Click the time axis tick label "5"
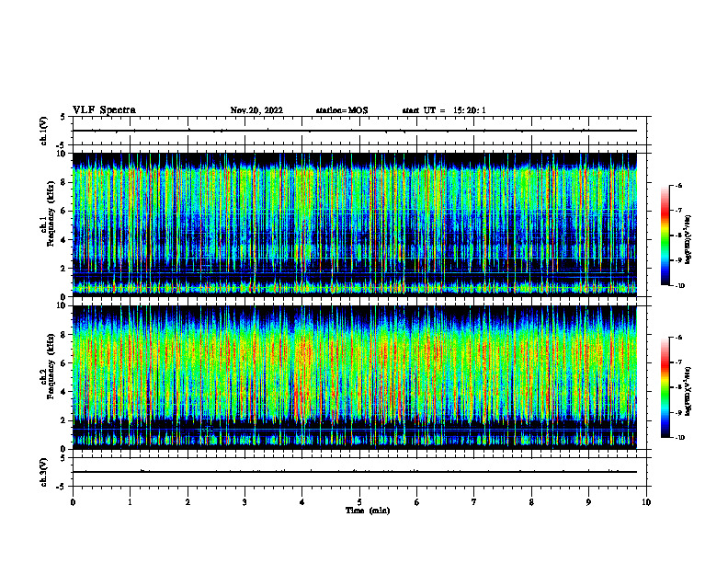The image size is (728, 563). [x=359, y=502]
